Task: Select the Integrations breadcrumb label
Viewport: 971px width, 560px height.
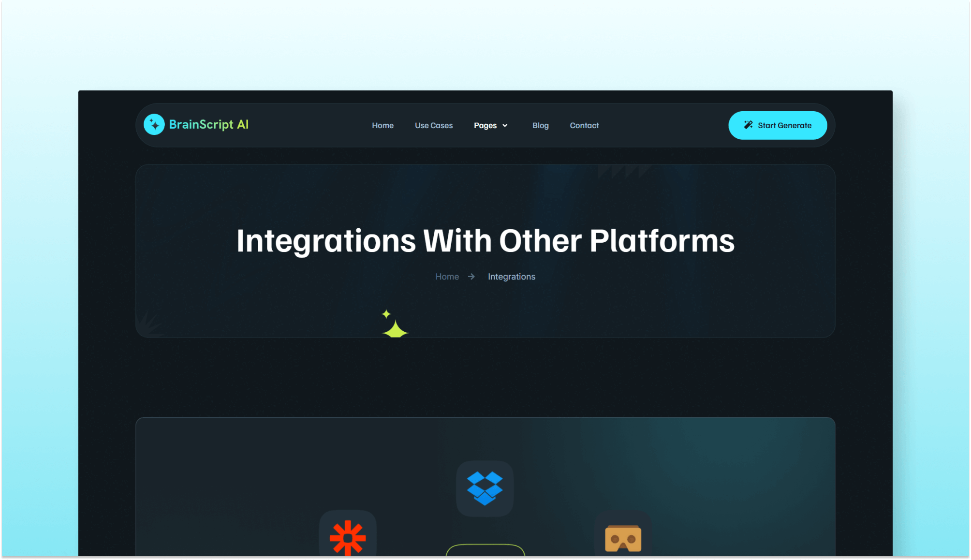Action: [511, 277]
